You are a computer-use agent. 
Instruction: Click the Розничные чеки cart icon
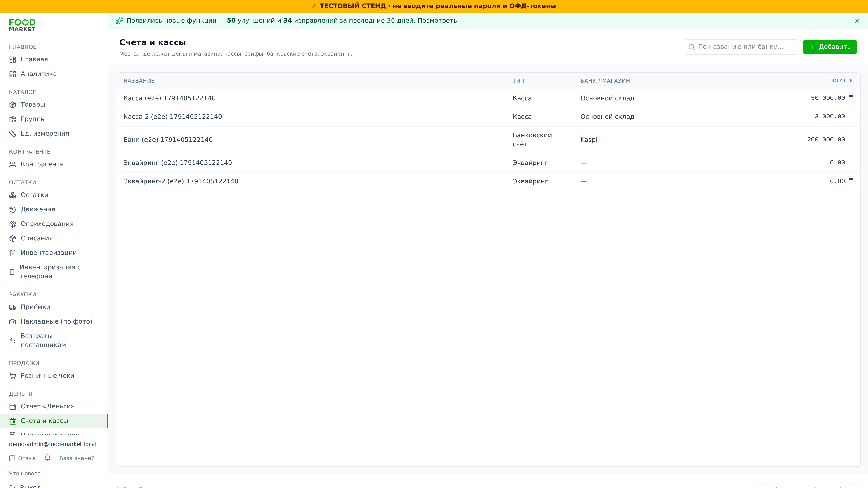point(13,376)
